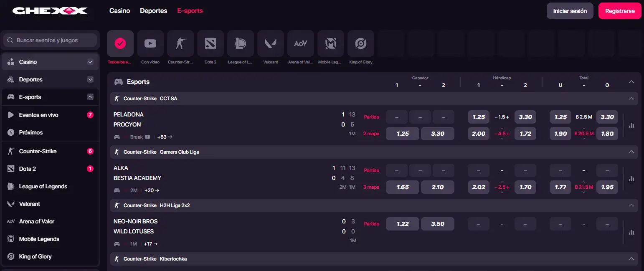Select League of Legends filter icon
644x271 pixels.
pos(241,43)
